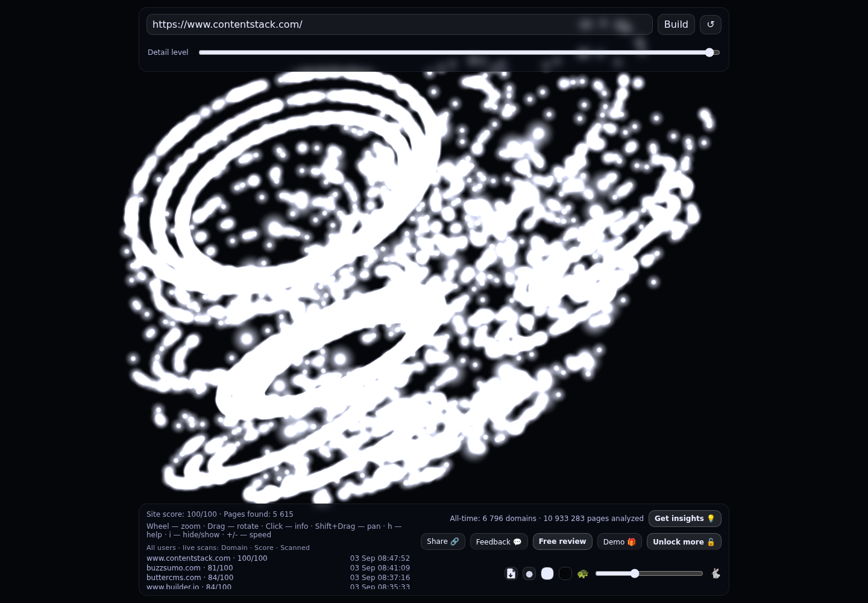This screenshot has width=868, height=603.
Task: Click the Detail level slider handle
Action: [709, 52]
